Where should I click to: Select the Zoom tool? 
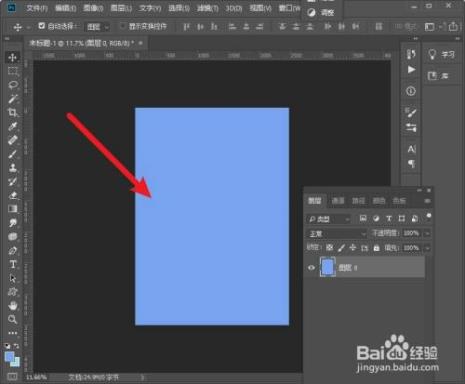pyautogui.click(x=13, y=319)
